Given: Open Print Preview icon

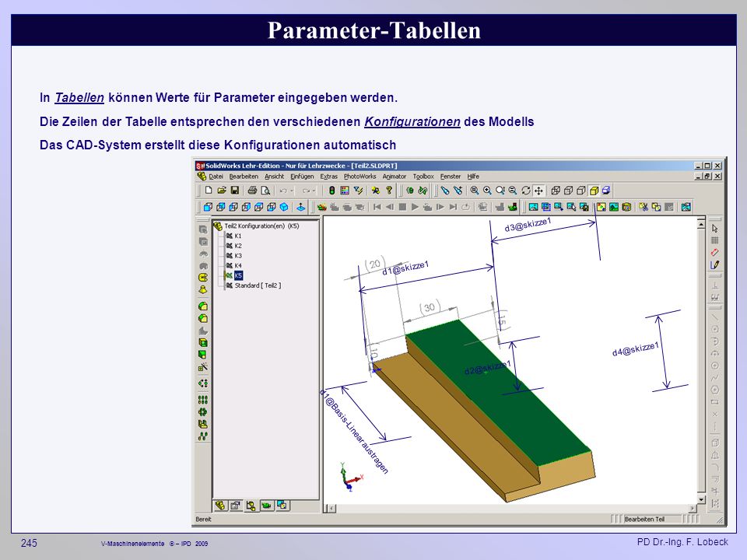Looking at the screenshot, I should click(265, 191).
